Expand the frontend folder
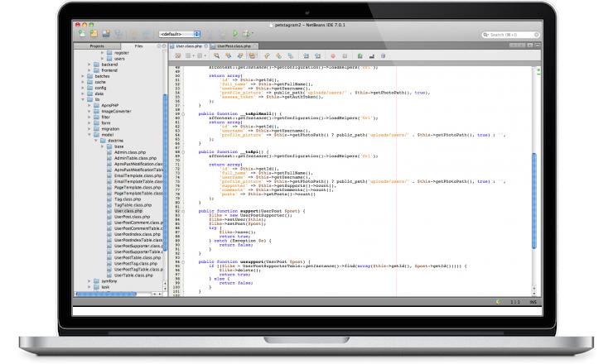 [89, 70]
